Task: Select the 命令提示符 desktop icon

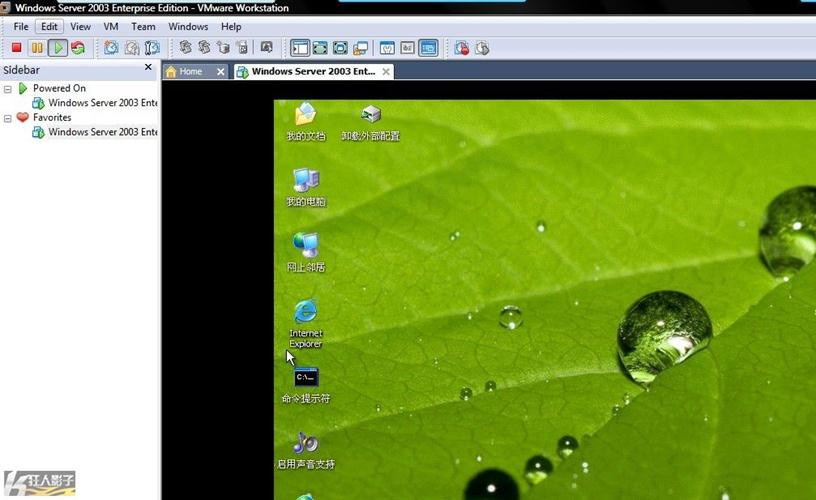Action: 306,386
